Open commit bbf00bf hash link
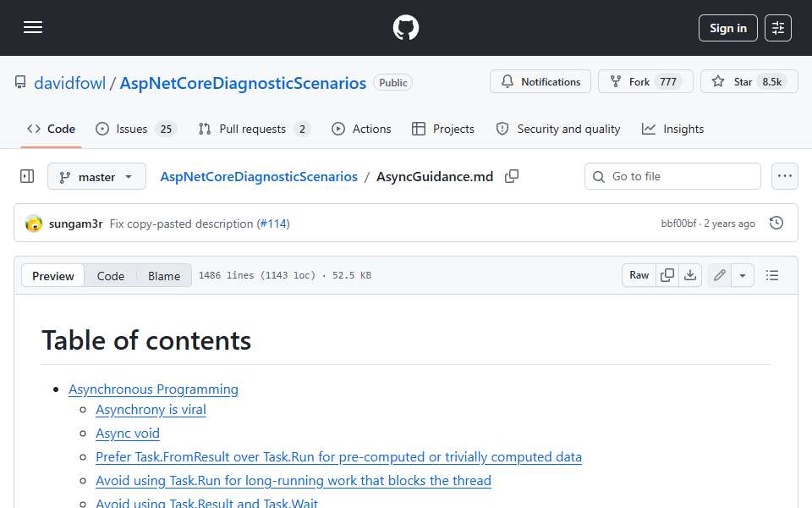The image size is (812, 508). coord(678,224)
